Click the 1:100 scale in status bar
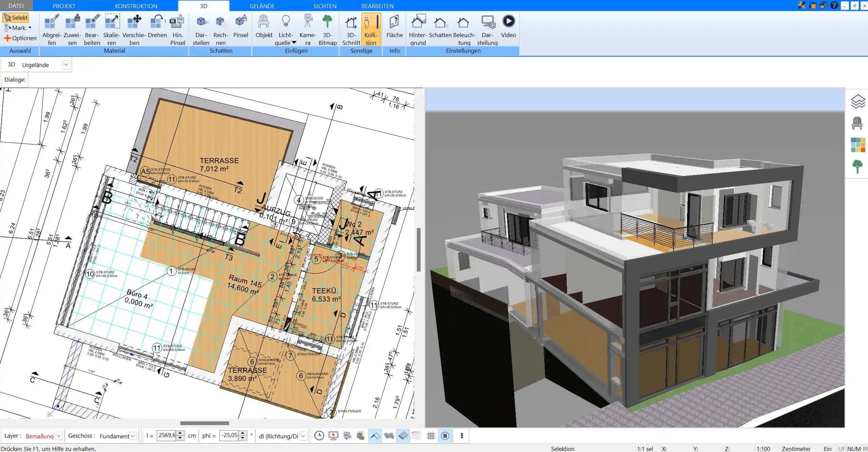 (x=763, y=449)
